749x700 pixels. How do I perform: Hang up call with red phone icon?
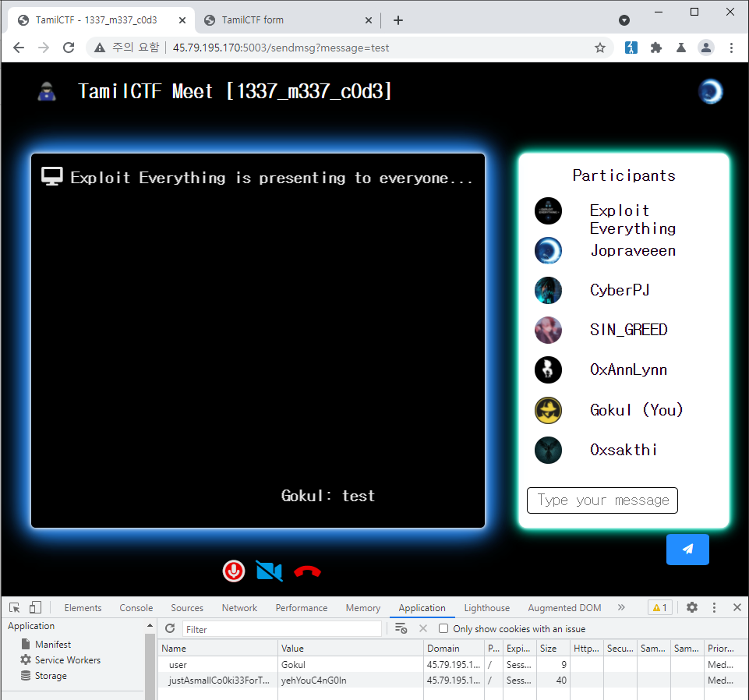[307, 571]
